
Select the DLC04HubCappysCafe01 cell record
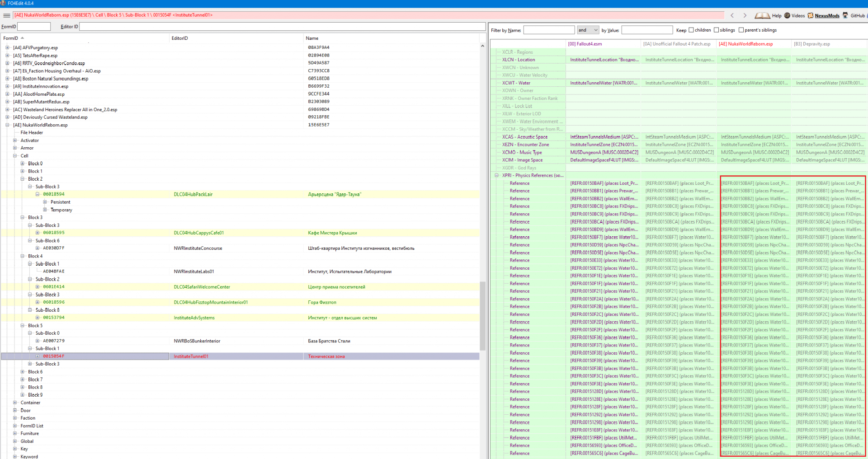tap(198, 233)
